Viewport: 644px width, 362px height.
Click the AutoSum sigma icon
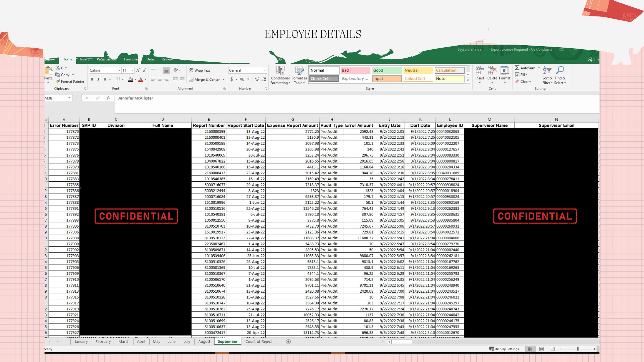(517, 68)
